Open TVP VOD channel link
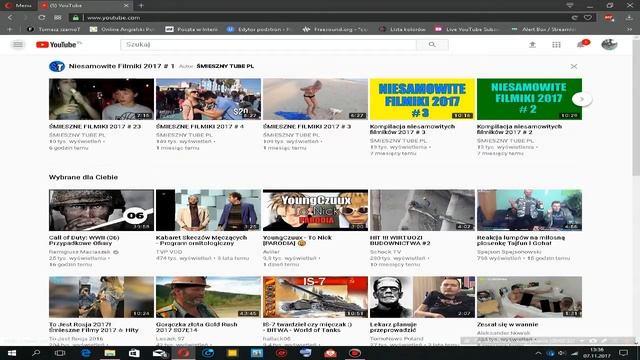 [x=169, y=252]
